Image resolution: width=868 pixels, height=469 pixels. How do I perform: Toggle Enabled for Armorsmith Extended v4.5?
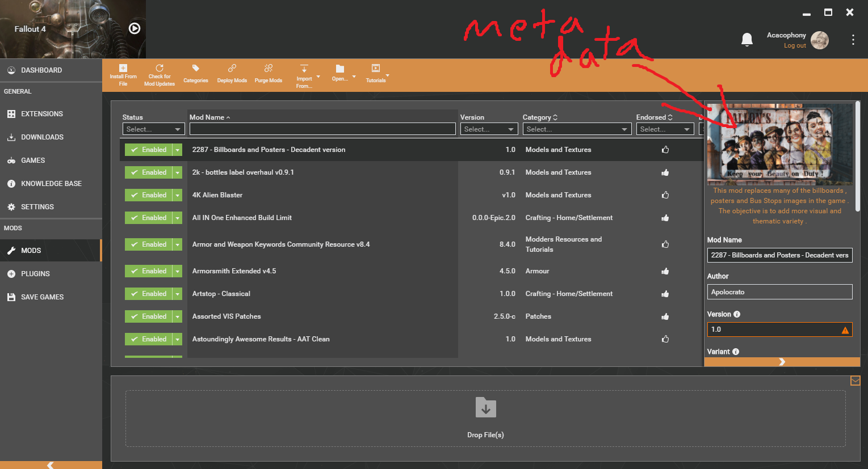coord(149,271)
